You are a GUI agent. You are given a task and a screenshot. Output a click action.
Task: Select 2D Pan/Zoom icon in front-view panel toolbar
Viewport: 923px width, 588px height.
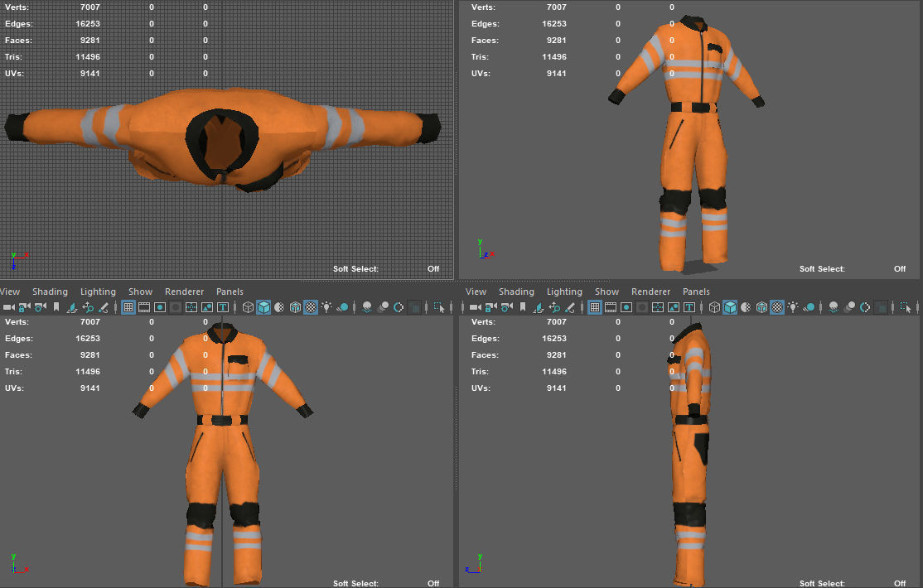(88, 307)
